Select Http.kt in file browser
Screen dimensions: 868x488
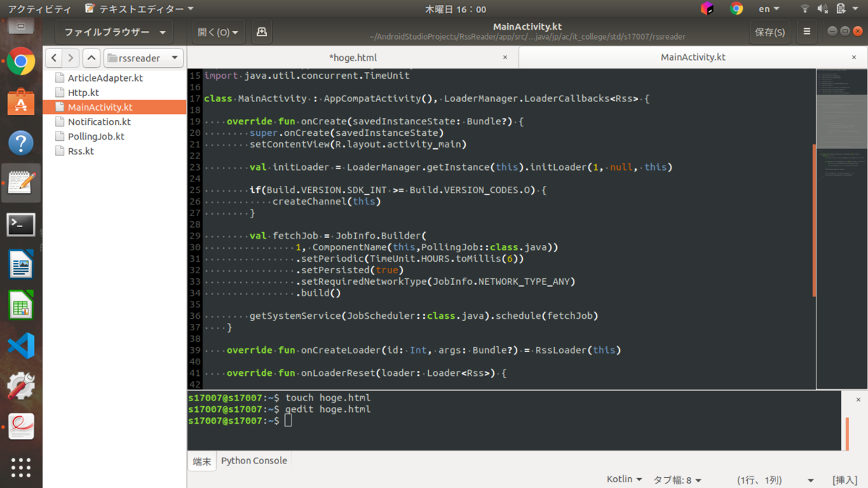83,93
